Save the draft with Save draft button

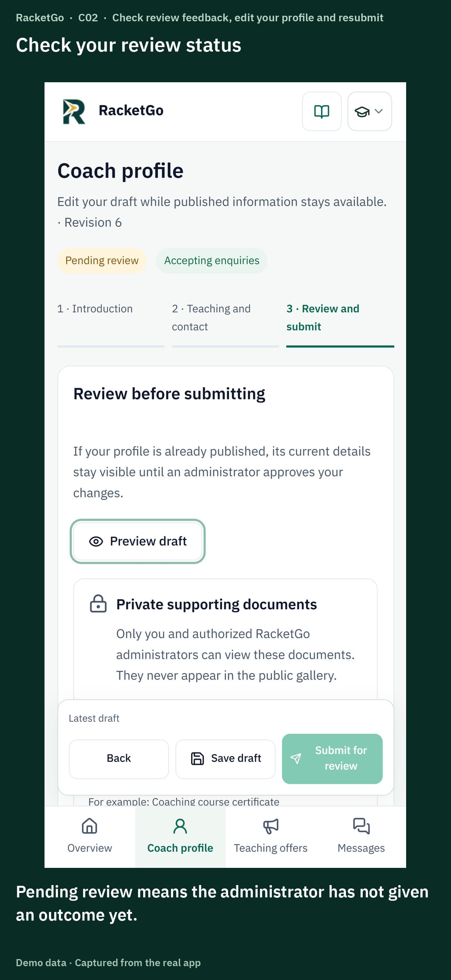[225, 759]
